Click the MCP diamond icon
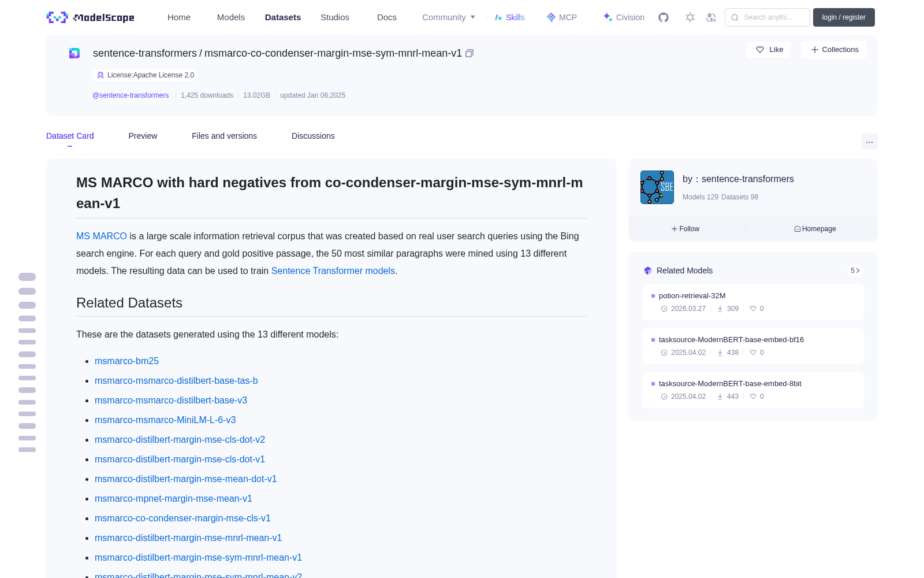This screenshot has height=578, width=924. (551, 17)
